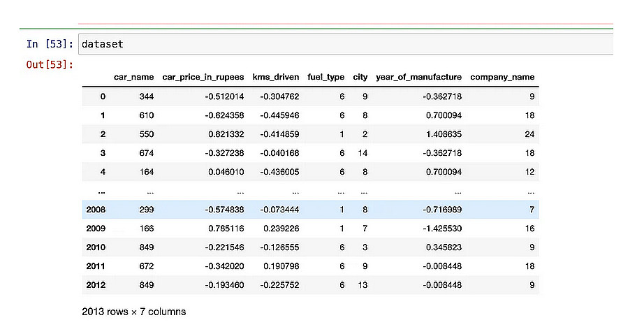Select the car price value 0.046010
The height and width of the screenshot is (334, 644).
[225, 172]
